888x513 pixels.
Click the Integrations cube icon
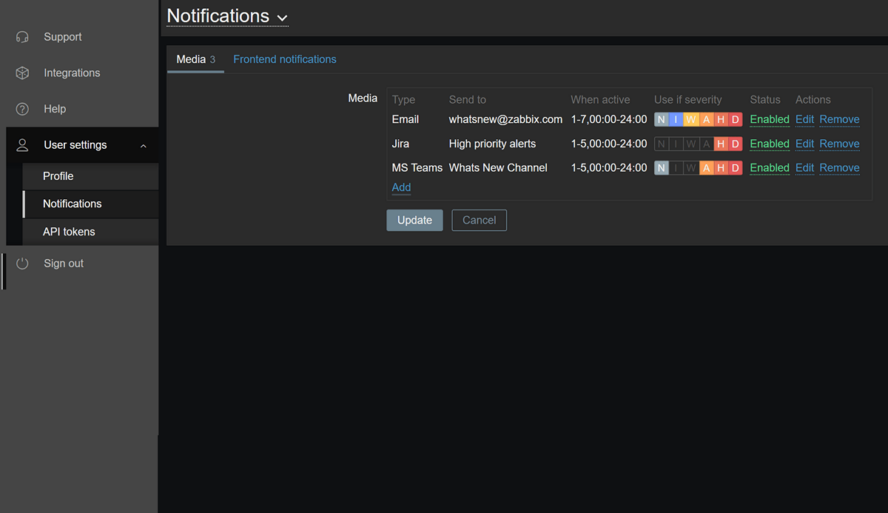click(22, 73)
